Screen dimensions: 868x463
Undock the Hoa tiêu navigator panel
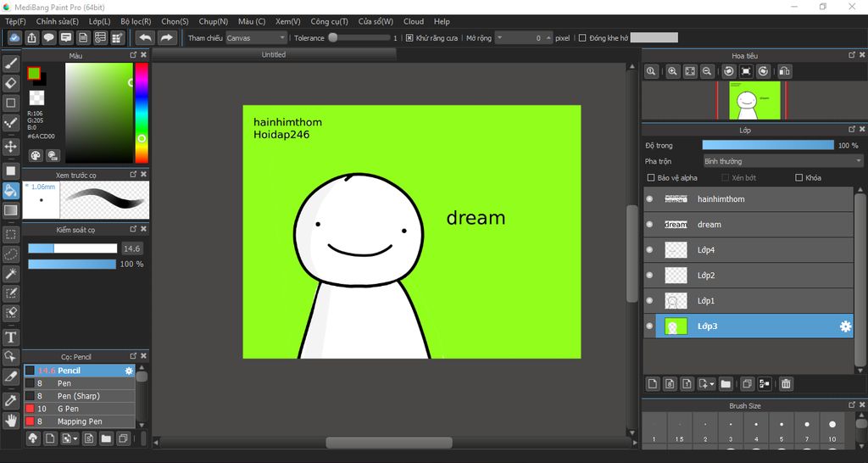point(852,55)
